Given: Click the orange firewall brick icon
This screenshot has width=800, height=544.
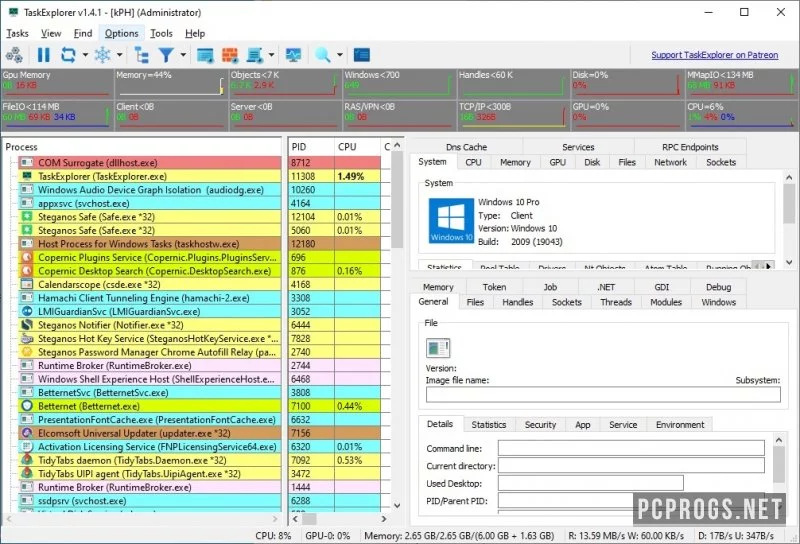Looking at the screenshot, I should click(230, 55).
